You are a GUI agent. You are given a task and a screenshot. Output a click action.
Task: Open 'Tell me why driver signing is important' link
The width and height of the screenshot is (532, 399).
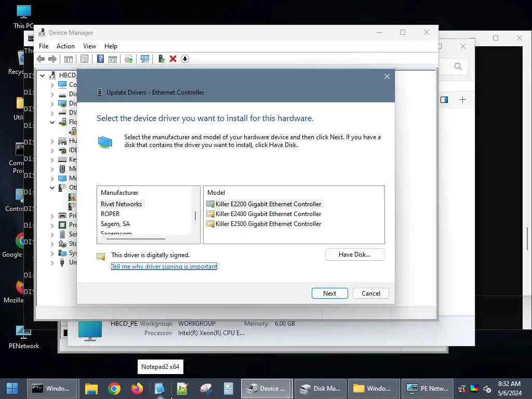click(164, 267)
